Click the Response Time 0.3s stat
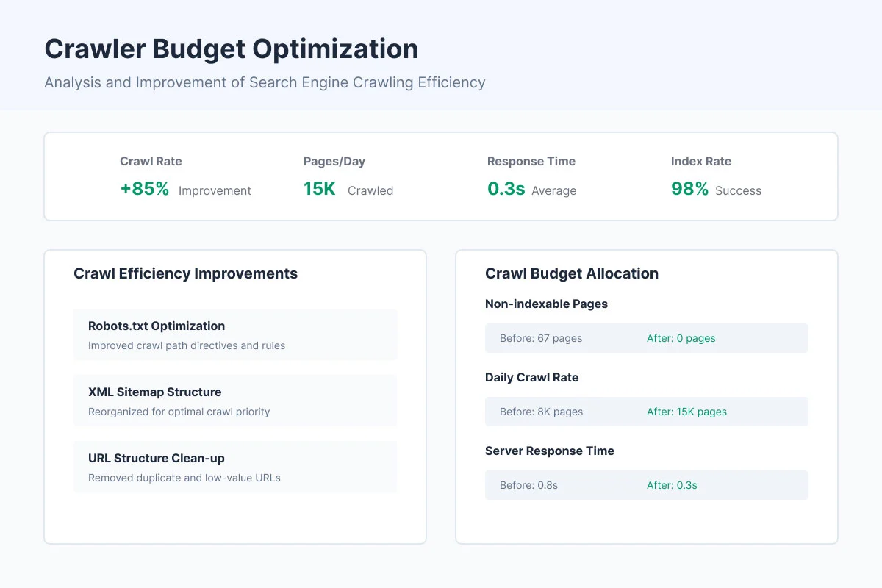 [x=531, y=176]
